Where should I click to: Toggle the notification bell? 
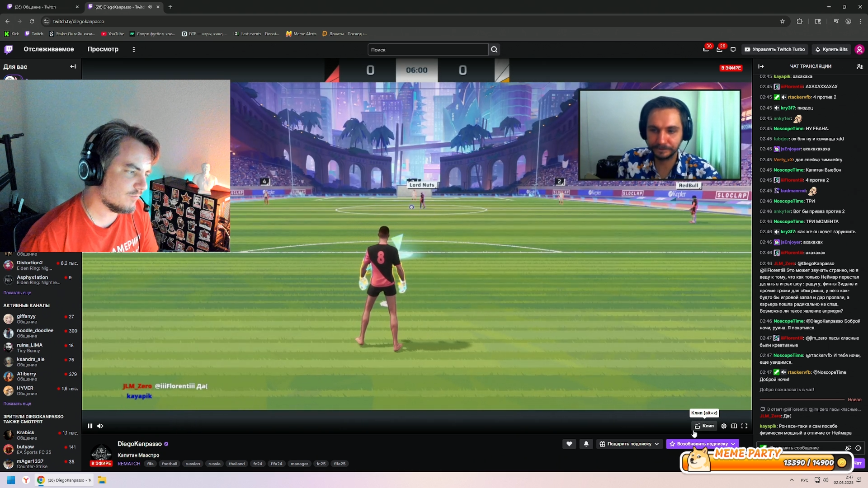point(586,444)
